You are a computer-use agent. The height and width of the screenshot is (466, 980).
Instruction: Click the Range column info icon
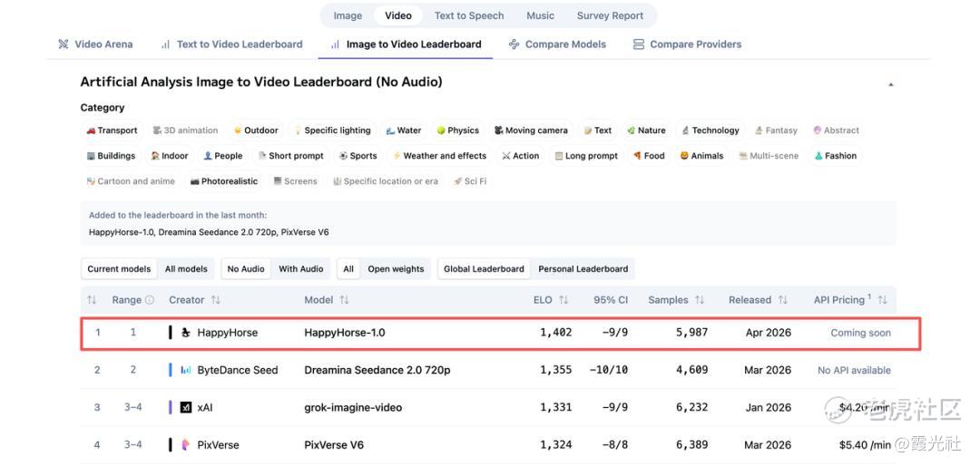(x=150, y=300)
